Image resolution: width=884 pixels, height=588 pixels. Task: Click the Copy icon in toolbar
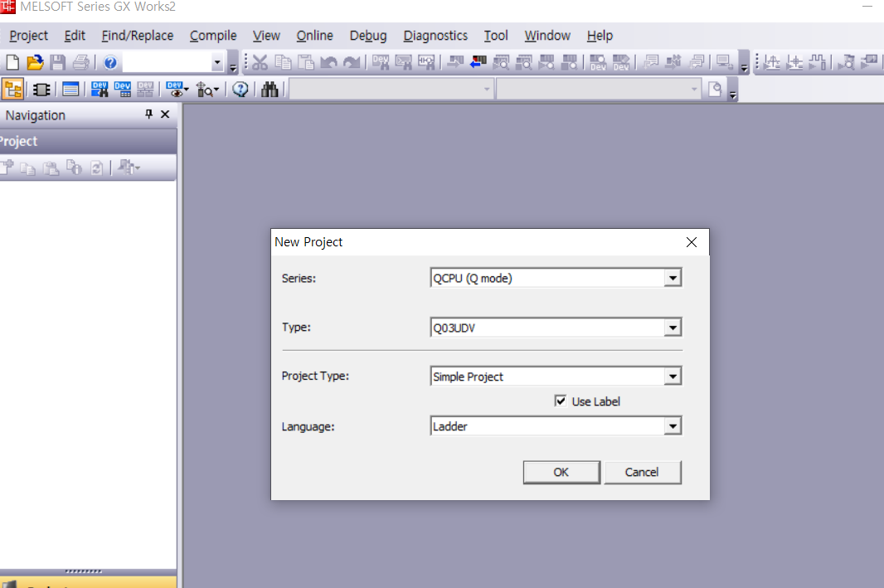[283, 62]
